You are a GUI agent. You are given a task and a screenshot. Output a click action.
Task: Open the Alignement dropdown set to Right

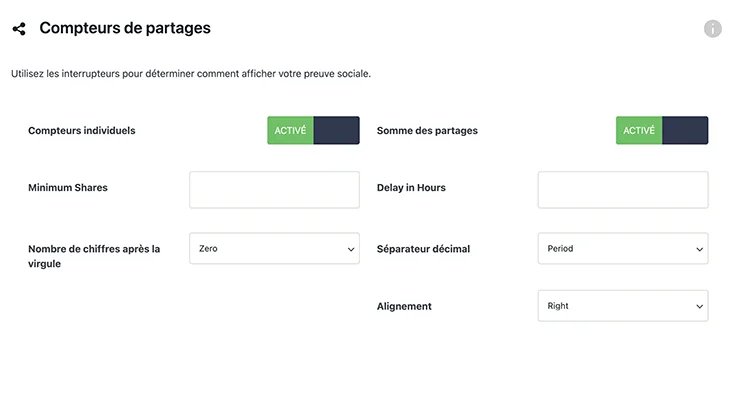(x=623, y=306)
